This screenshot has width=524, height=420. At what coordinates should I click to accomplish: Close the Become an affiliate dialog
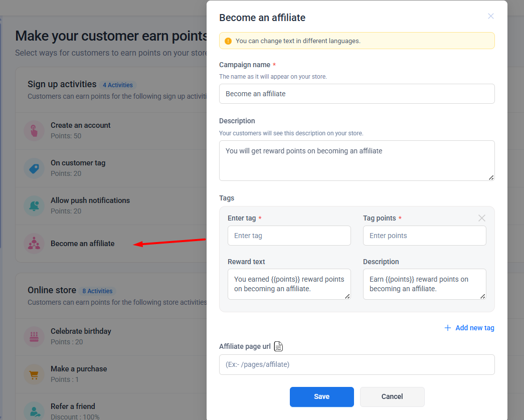(491, 16)
